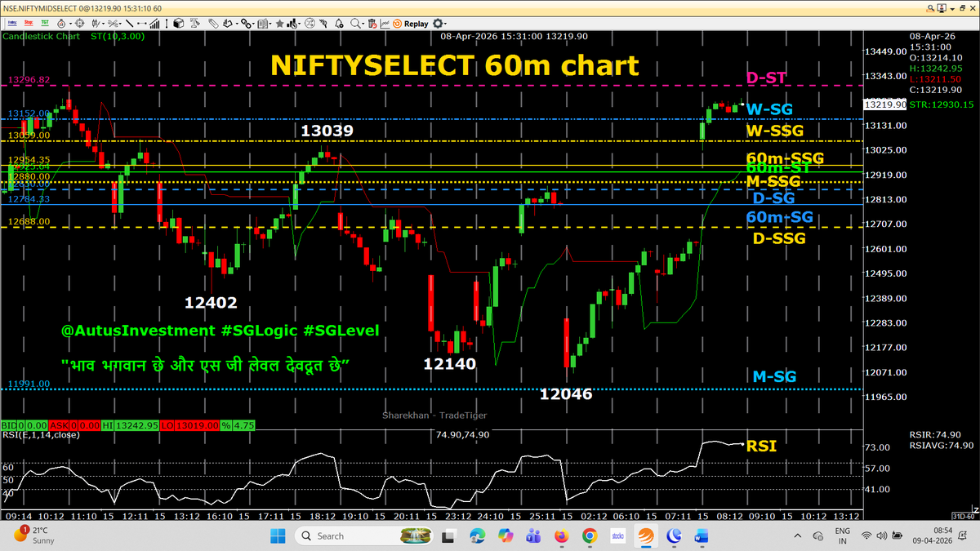The width and height of the screenshot is (980, 551).
Task: Open the dropdown next to the Entry-Stop-TGT icons
Action: [70, 24]
